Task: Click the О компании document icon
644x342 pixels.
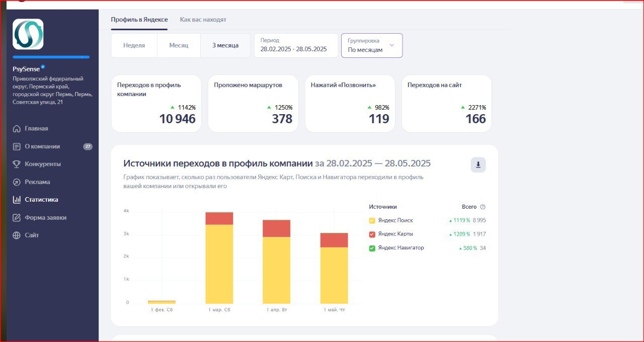Action: pyautogui.click(x=17, y=146)
